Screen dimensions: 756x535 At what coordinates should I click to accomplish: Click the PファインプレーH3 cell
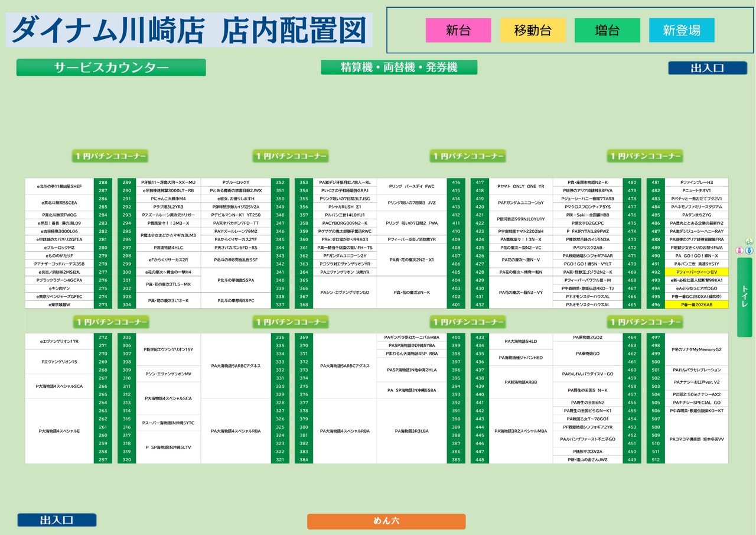coord(697,182)
